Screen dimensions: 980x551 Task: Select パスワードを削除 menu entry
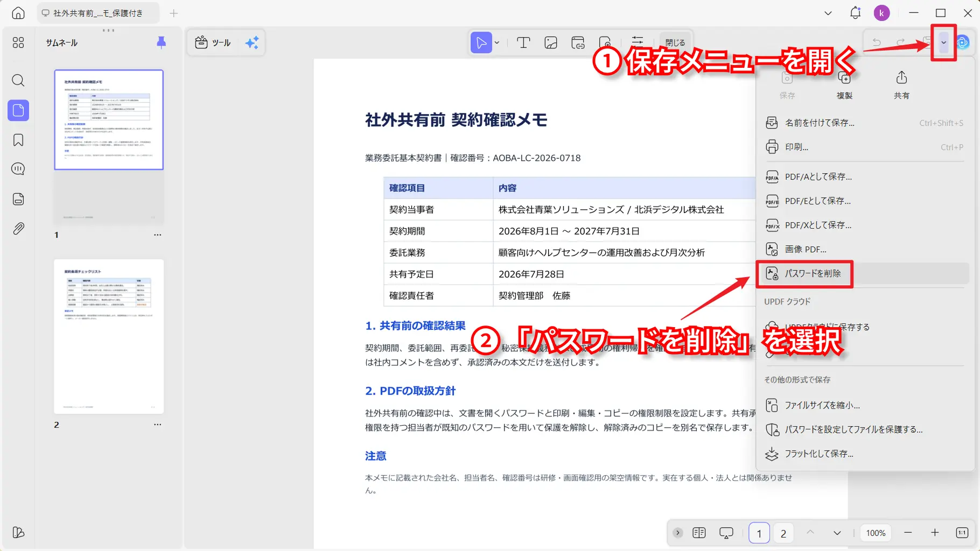pos(864,273)
